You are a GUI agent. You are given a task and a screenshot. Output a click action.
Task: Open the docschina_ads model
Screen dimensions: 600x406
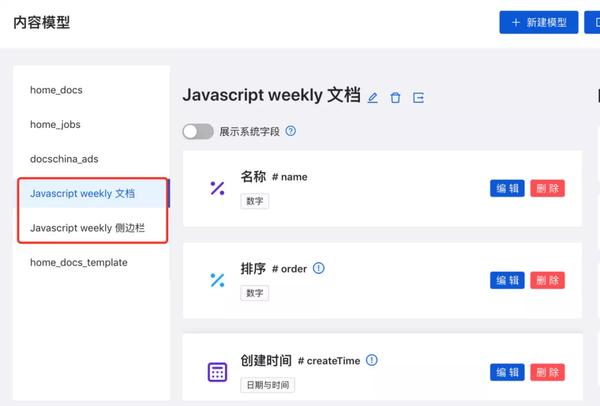point(64,159)
